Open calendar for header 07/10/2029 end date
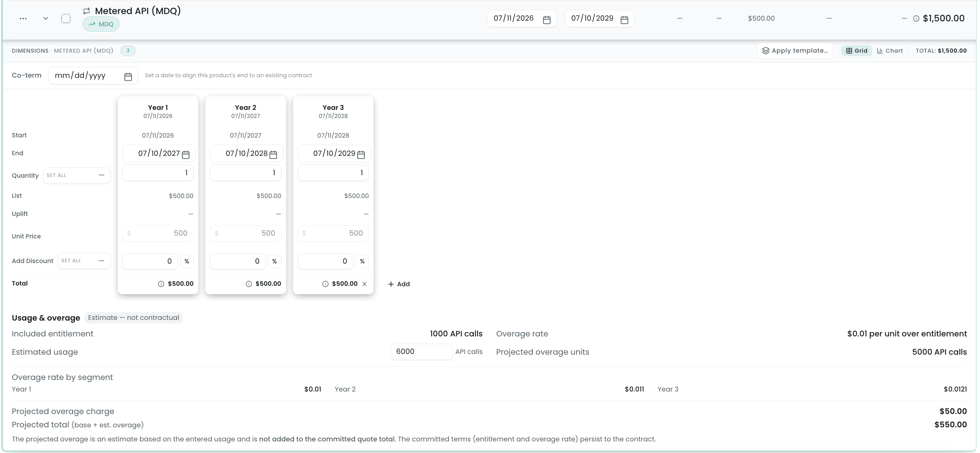 624,19
